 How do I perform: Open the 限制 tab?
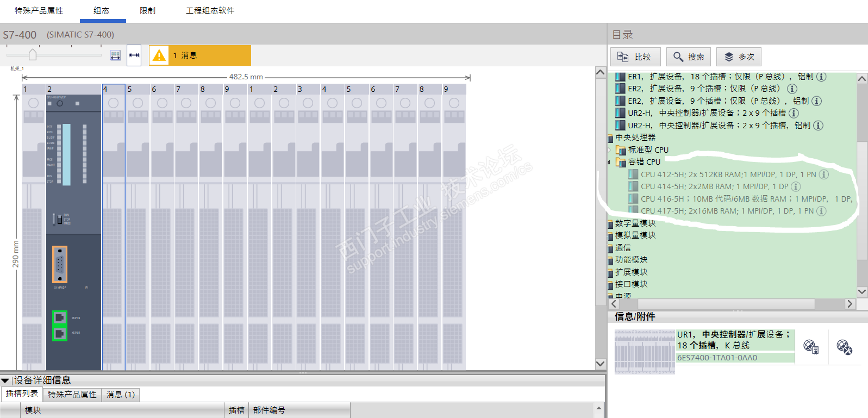tap(147, 11)
